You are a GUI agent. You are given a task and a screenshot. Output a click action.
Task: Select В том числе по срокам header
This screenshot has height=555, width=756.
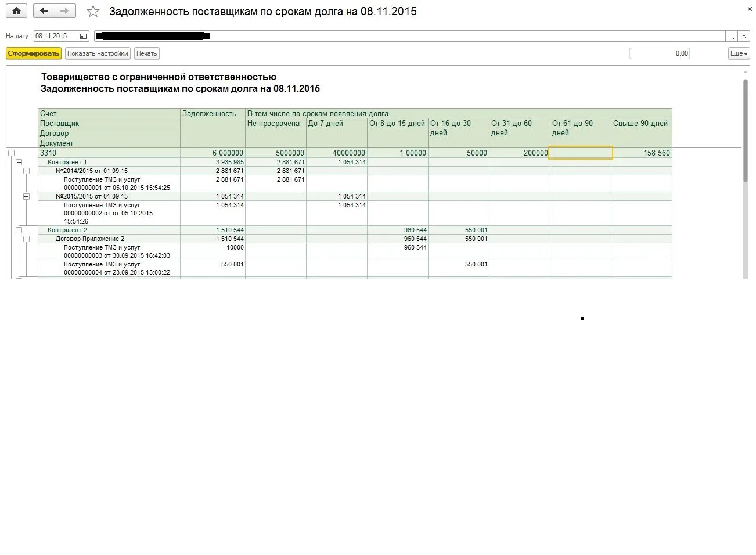click(459, 113)
